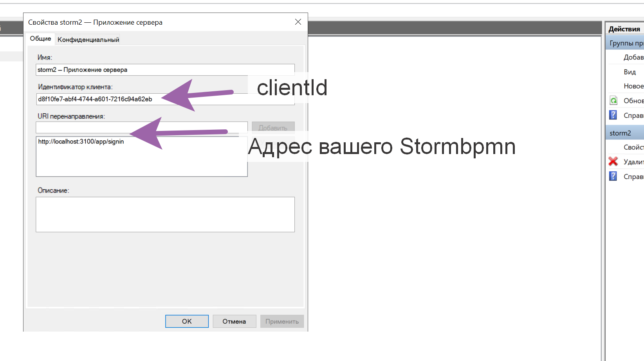Click the green Refresh icon in Actions pane
The image size is (644, 361).
[613, 101]
